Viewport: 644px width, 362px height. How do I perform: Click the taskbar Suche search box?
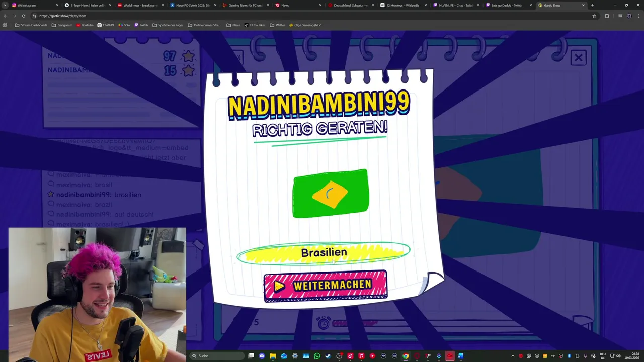(x=217, y=356)
